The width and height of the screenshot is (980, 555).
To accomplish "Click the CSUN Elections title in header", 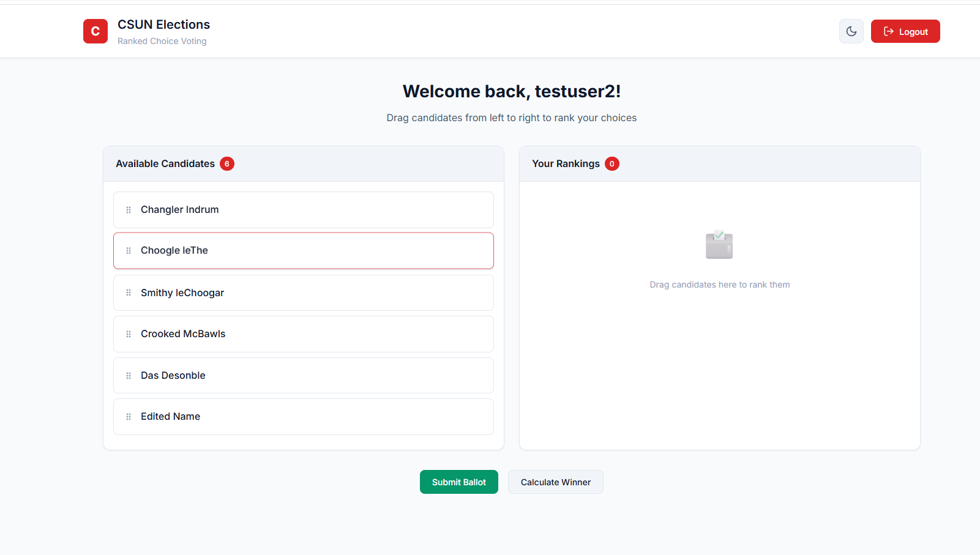I will coord(163,24).
